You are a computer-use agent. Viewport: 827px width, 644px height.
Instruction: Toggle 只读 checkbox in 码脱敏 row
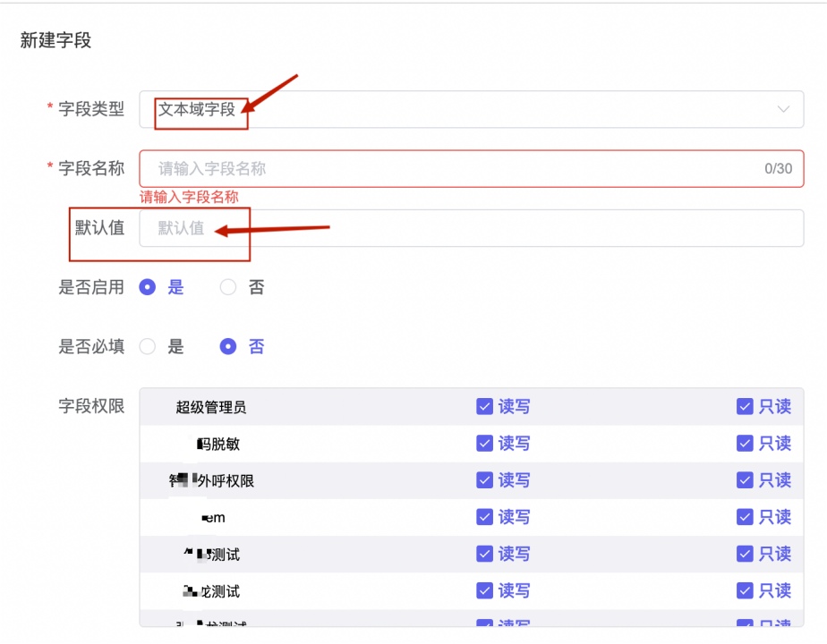[x=745, y=444]
